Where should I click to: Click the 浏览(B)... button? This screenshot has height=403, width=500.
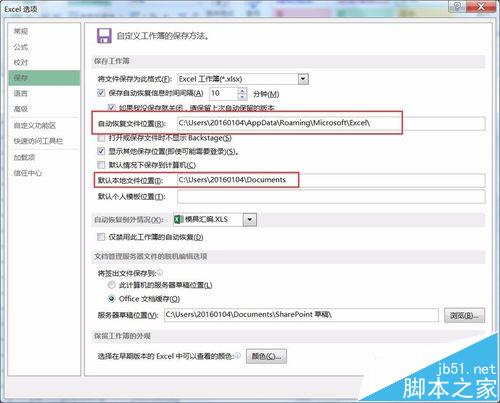point(464,315)
